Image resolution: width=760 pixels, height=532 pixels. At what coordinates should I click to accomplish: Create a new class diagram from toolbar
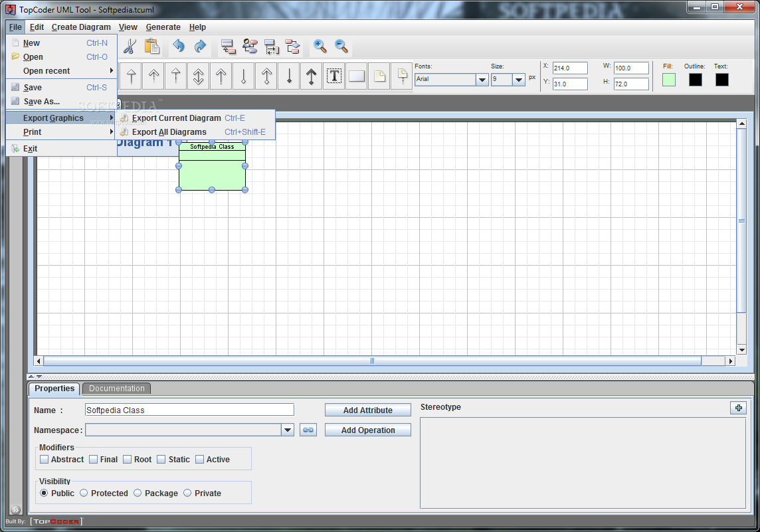(x=228, y=46)
